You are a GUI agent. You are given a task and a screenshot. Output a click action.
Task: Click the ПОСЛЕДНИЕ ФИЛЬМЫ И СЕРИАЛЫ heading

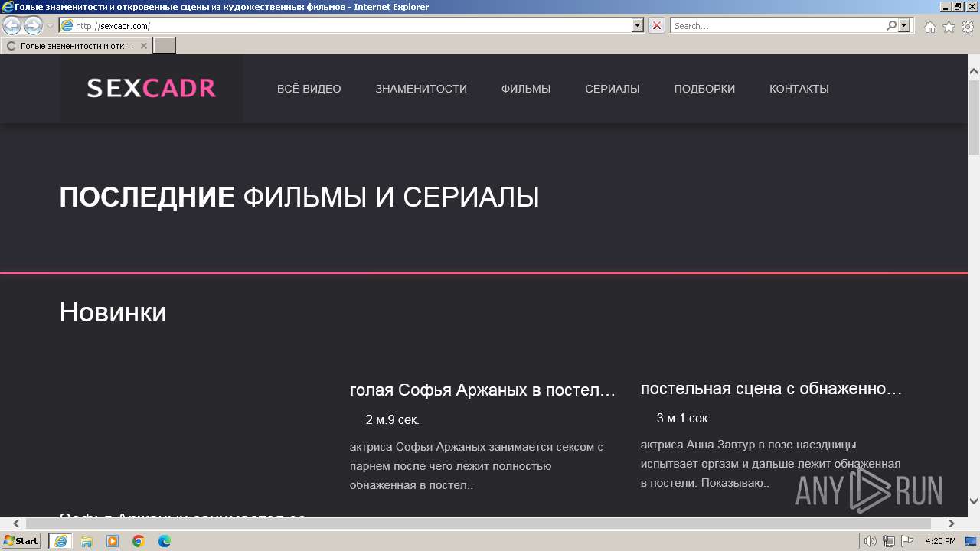tap(299, 197)
